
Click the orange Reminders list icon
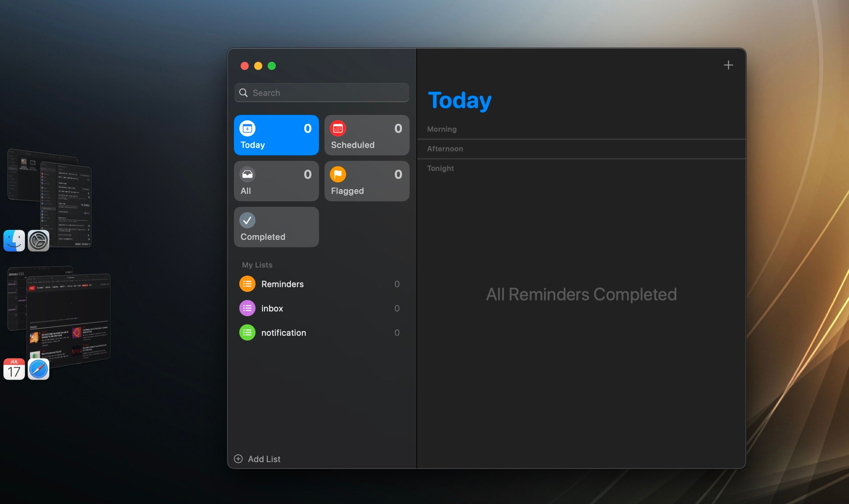[x=247, y=284]
